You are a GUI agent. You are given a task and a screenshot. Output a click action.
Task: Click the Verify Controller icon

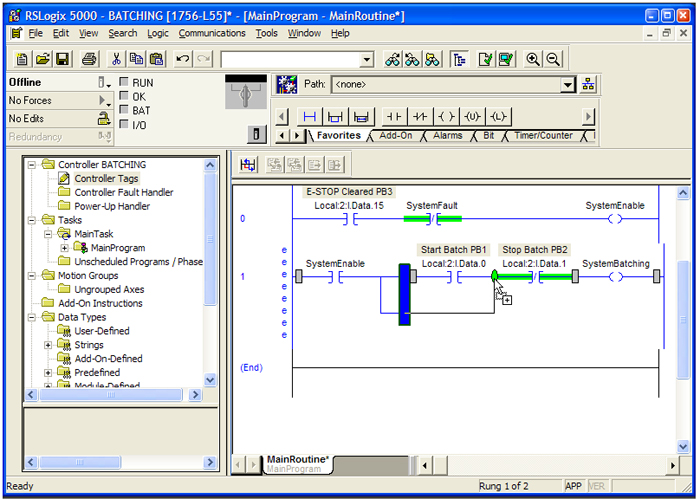tap(505, 59)
